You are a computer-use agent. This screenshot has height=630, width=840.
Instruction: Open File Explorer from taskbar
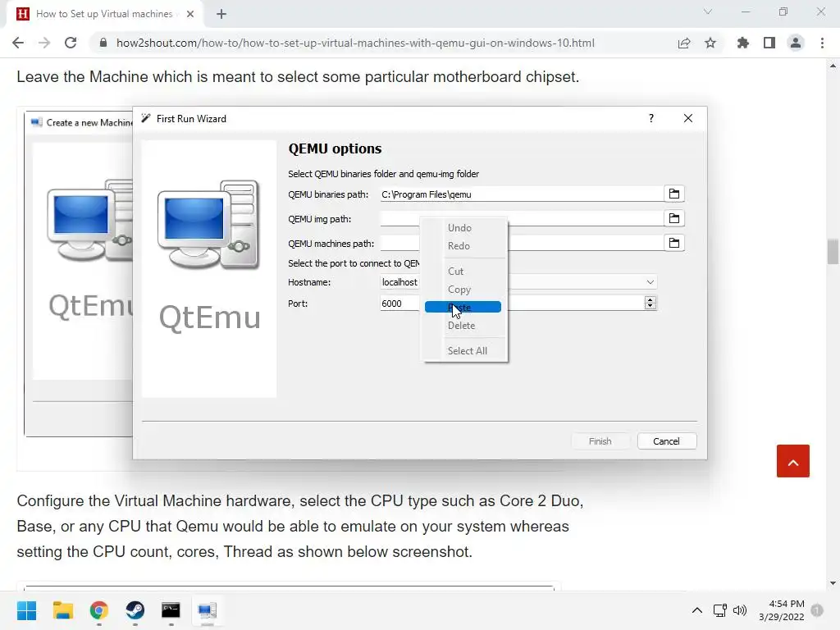pos(62,610)
